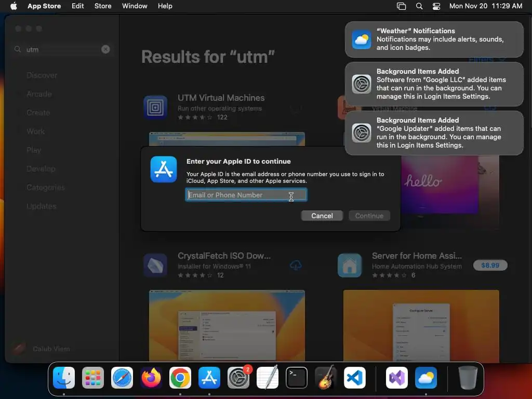Viewport: 532px width, 399px height.
Task: Click Cancel in the Apple ID dialog
Action: 322,216
